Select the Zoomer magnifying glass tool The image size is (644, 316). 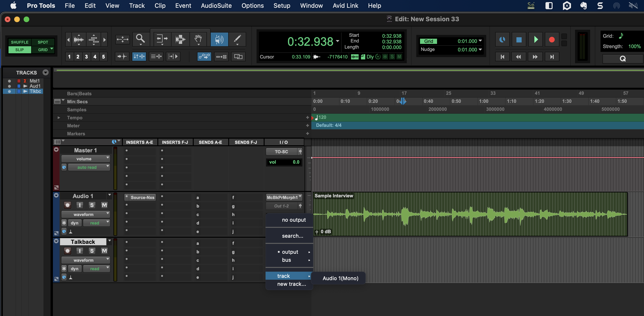(x=140, y=39)
